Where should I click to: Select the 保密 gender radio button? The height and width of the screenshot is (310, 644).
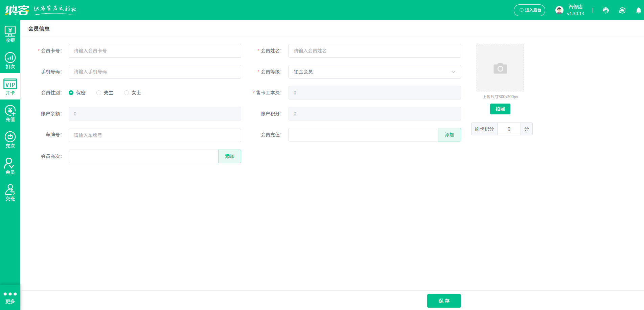coord(71,93)
